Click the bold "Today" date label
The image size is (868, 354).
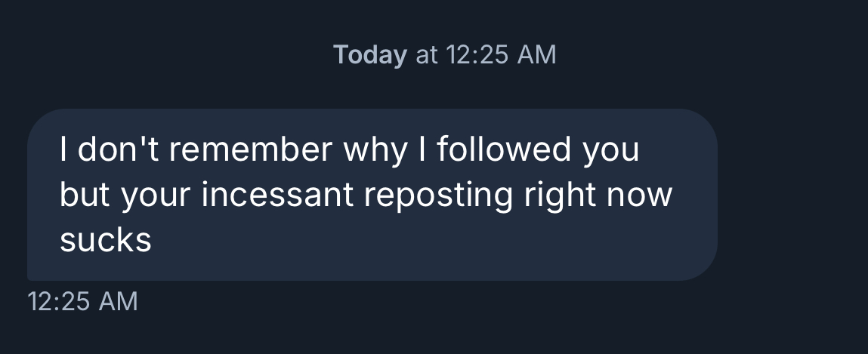click(369, 55)
